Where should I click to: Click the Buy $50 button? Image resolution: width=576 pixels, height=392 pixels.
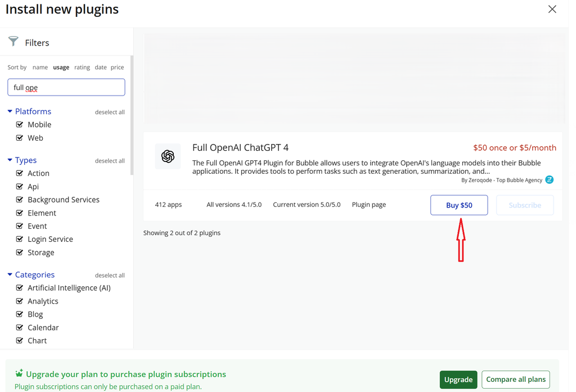[x=459, y=205]
